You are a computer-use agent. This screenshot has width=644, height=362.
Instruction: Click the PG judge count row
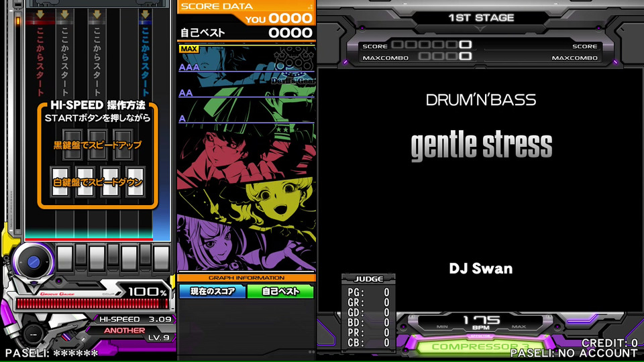point(368,292)
